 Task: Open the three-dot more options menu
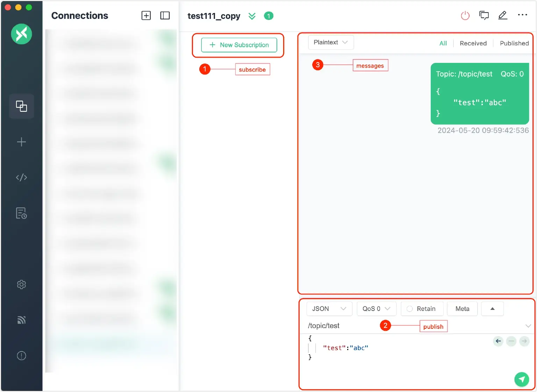[x=522, y=15]
